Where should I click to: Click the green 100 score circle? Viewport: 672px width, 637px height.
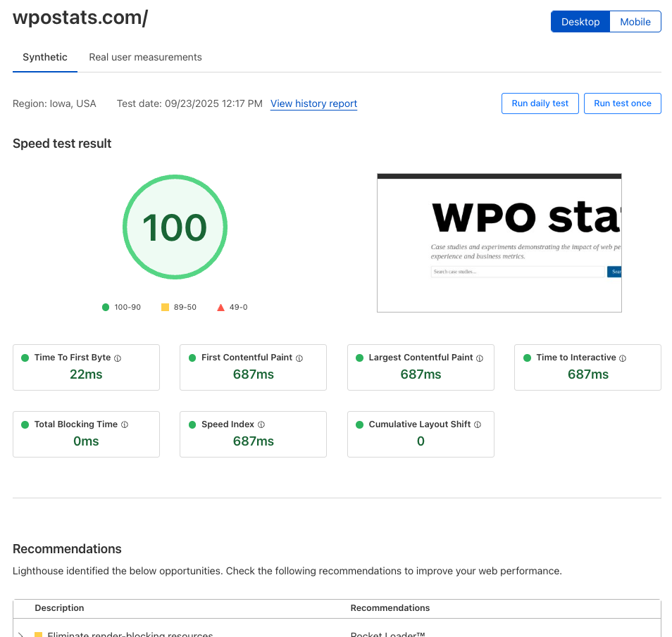[x=175, y=227]
